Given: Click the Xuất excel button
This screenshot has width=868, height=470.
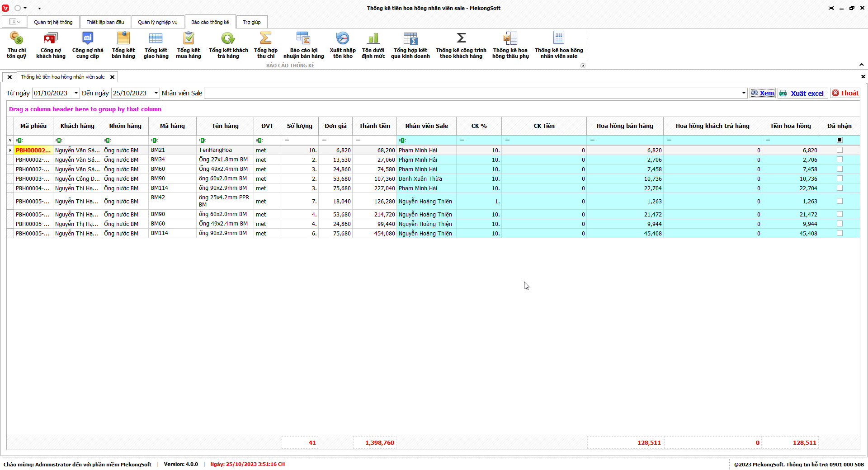Looking at the screenshot, I should click(803, 93).
